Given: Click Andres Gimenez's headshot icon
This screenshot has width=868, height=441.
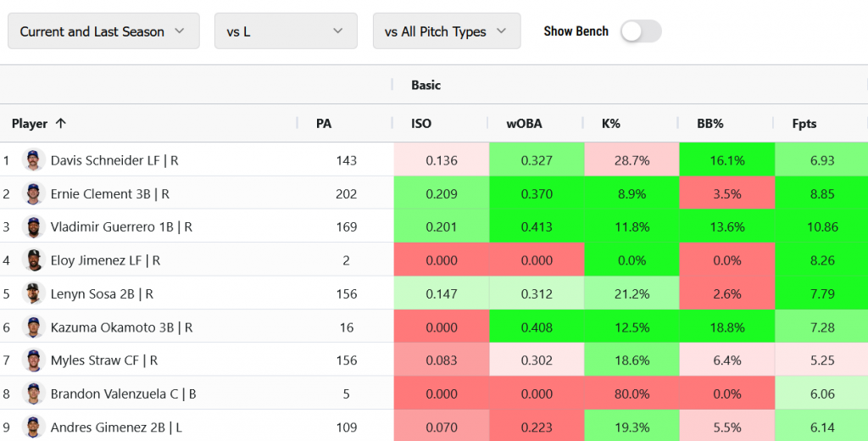Looking at the screenshot, I should tap(33, 427).
